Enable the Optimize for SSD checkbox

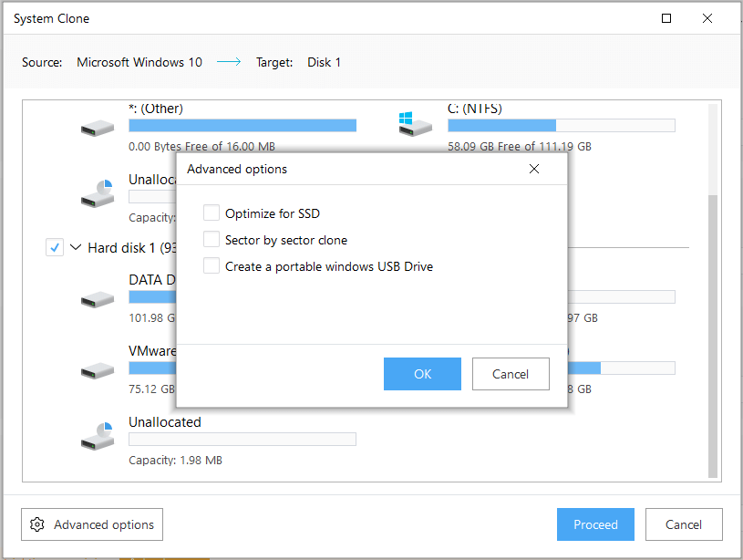(x=212, y=213)
